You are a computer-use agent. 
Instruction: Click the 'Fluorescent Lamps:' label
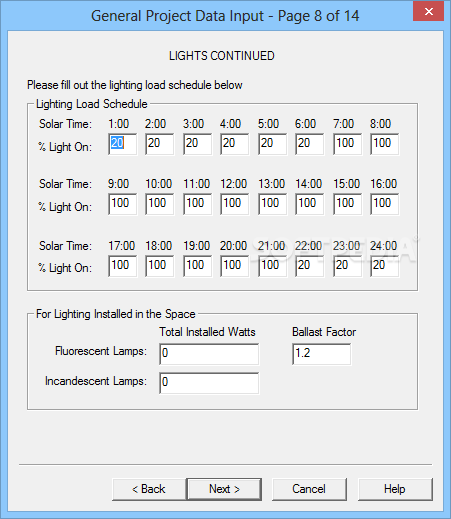coord(101,351)
